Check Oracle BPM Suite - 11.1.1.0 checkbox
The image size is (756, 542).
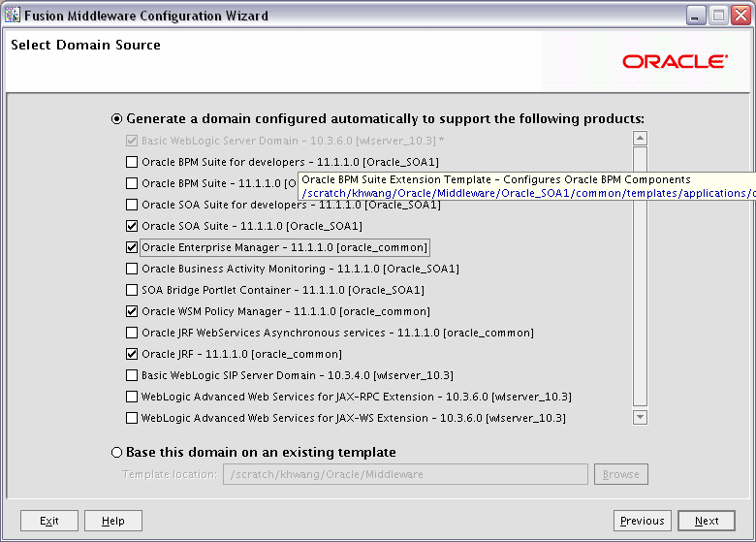pyautogui.click(x=132, y=183)
